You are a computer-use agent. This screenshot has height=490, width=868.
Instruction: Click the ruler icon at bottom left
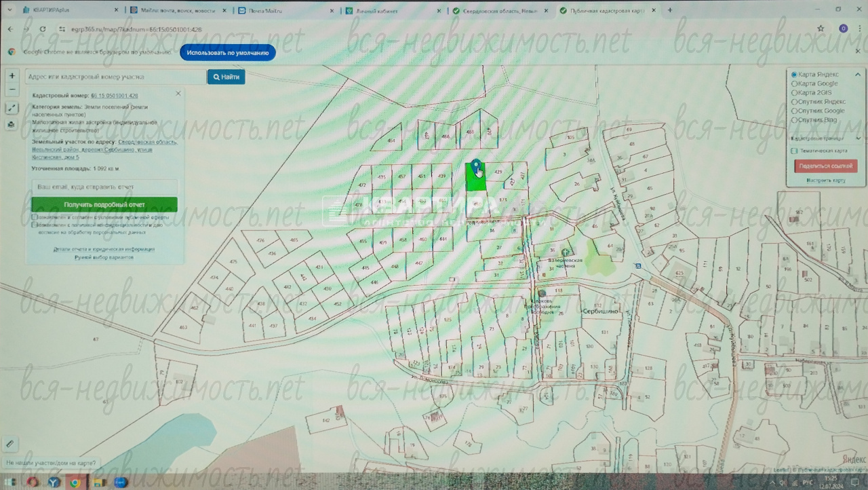point(10,444)
